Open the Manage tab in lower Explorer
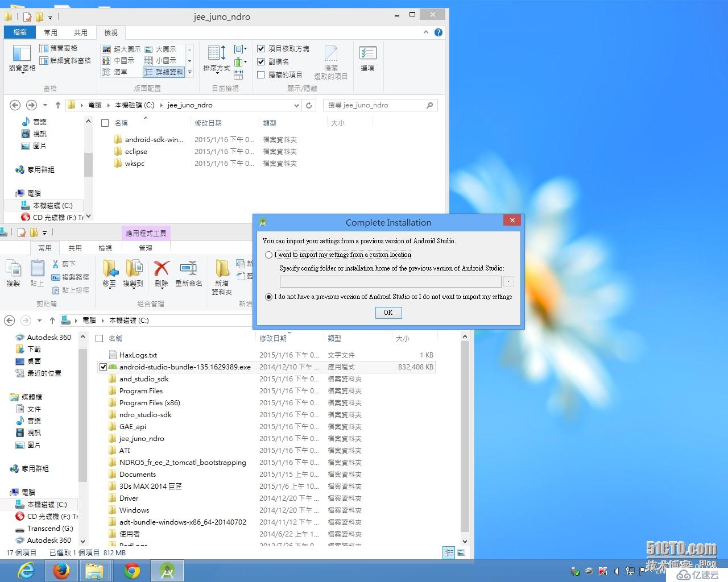Image resolution: width=728 pixels, height=582 pixels. coord(146,248)
